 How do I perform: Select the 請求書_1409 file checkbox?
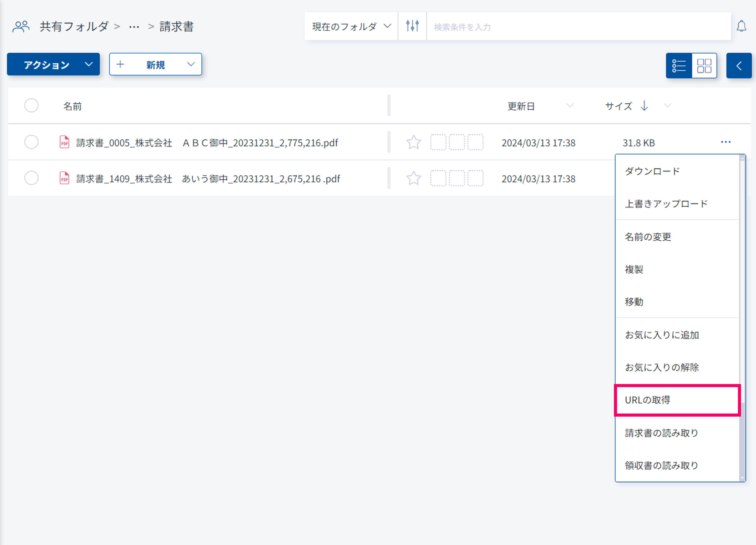pyautogui.click(x=31, y=178)
